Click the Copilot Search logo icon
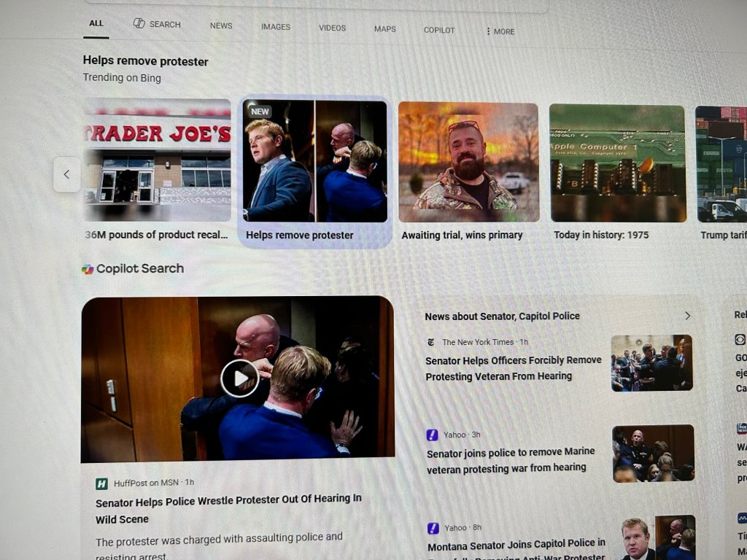Screen dimensions: 747x560 (88, 269)
